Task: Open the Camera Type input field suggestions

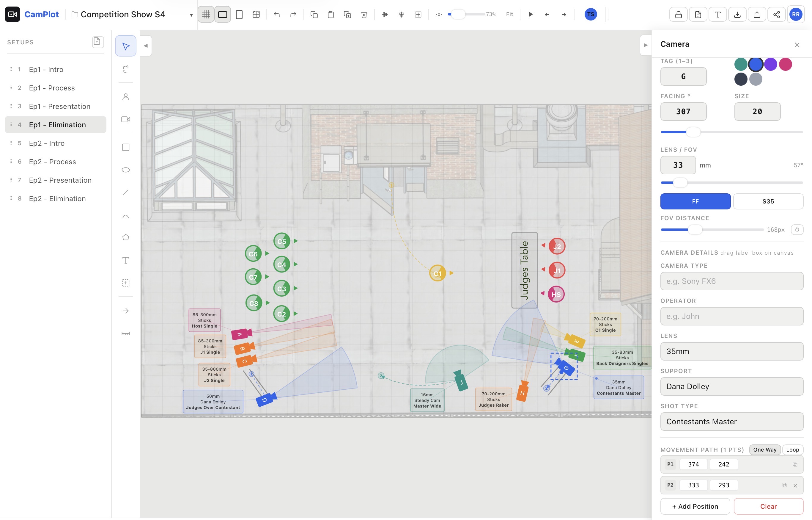Action: pos(731,281)
